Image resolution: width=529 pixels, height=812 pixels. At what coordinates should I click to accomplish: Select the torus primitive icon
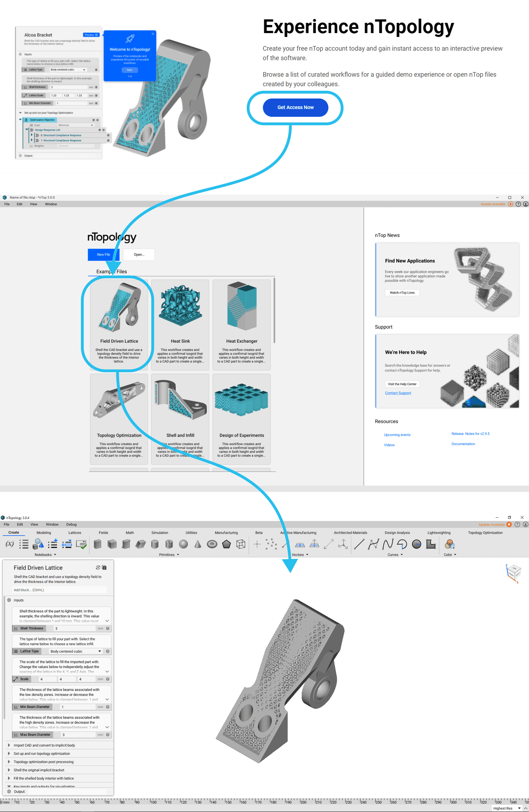click(212, 544)
